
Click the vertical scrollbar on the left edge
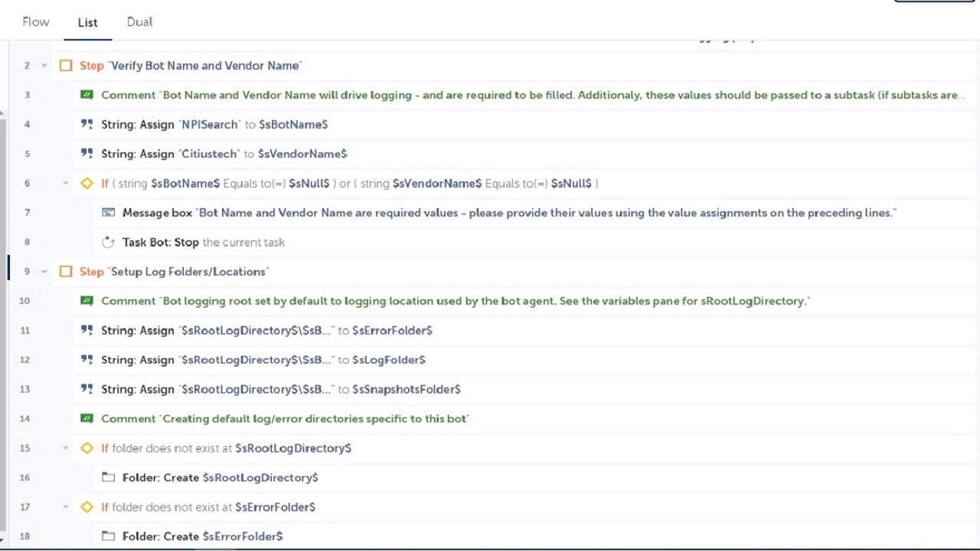3,321
